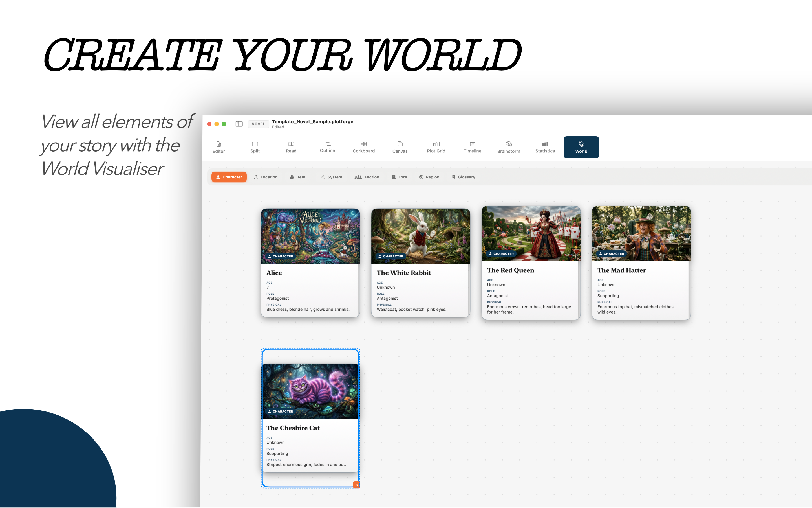This screenshot has height=508, width=812.
Task: Open the Editor view
Action: pos(219,147)
